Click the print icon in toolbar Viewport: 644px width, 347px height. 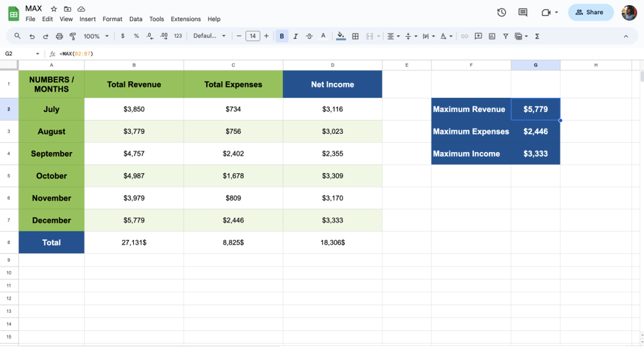59,37
